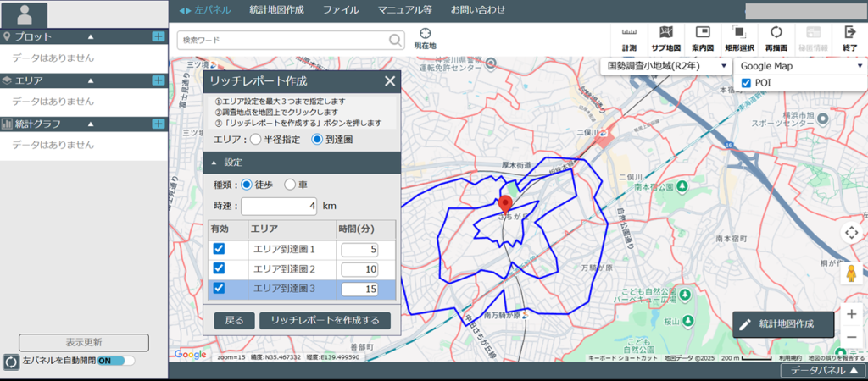
Task: Collapse the 統計グラフ panel header
Action: coord(83,124)
